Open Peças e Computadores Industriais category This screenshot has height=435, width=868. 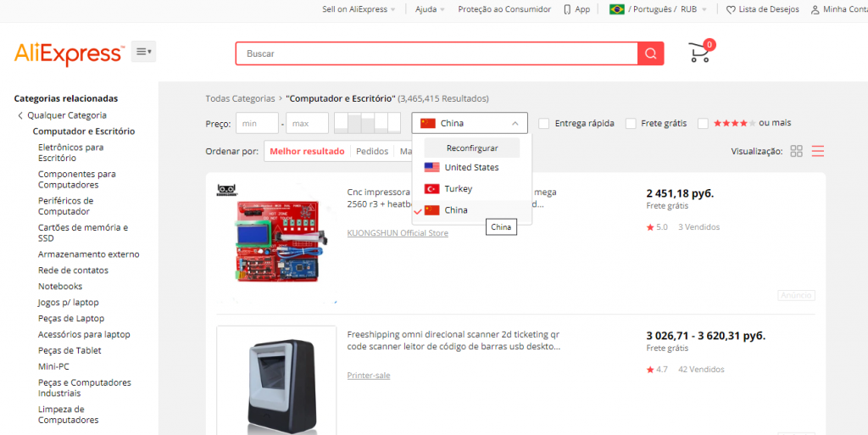click(x=85, y=388)
